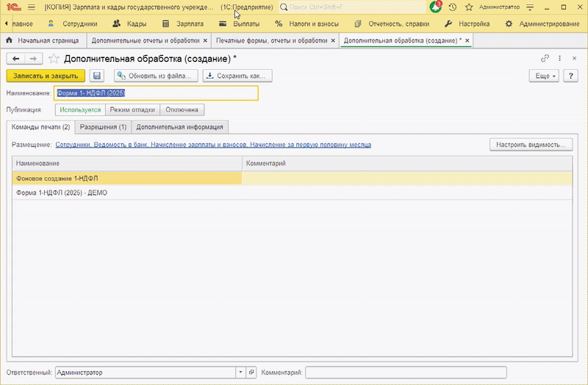The width and height of the screenshot is (588, 385).
Task: Switch to Команды печати (2) tab
Action: (x=41, y=126)
